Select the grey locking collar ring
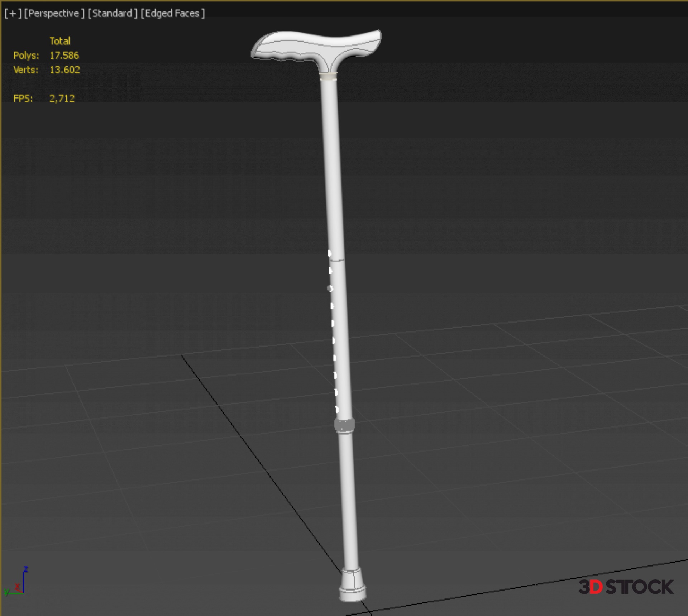Viewport: 688px width, 616px height. 344,425
